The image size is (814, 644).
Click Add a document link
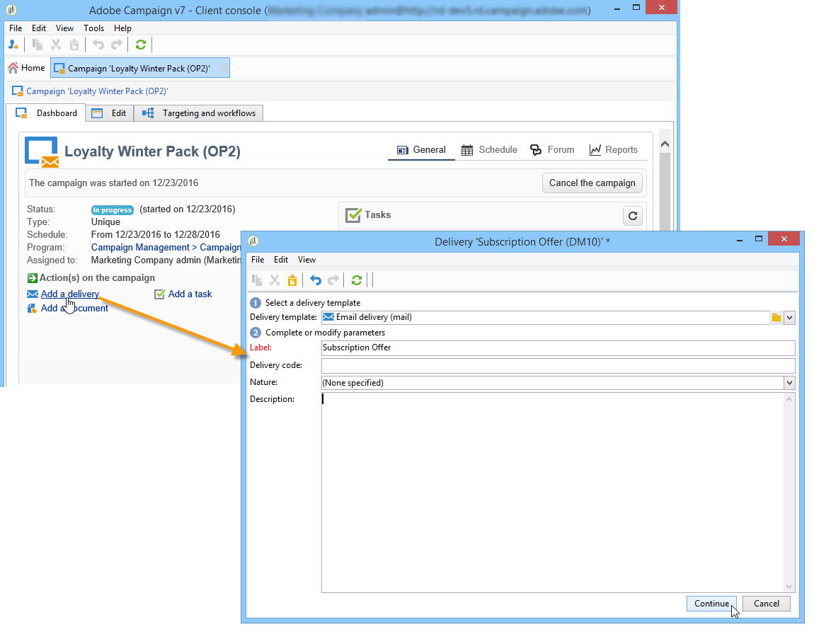(x=74, y=309)
